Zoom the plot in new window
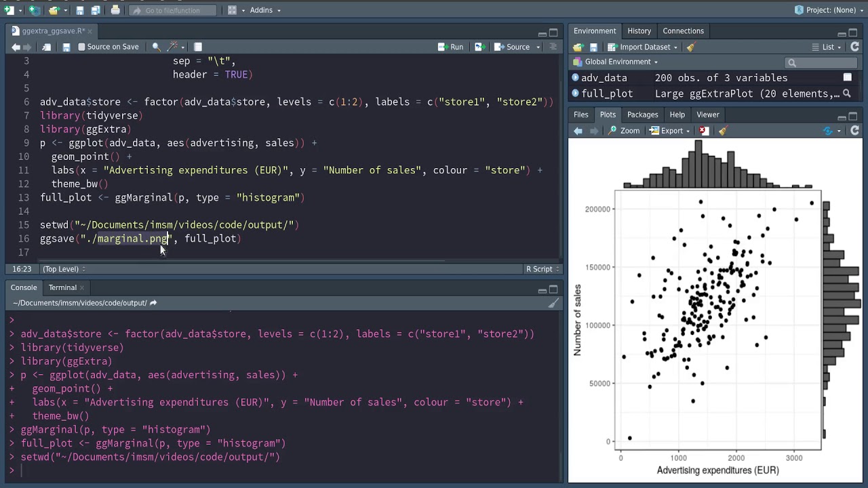Screen dimensions: 868x488 (624, 131)
